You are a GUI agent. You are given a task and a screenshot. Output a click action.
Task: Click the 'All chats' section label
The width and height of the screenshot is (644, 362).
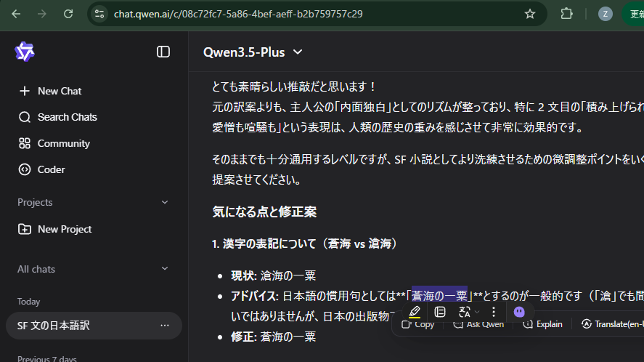click(36, 269)
